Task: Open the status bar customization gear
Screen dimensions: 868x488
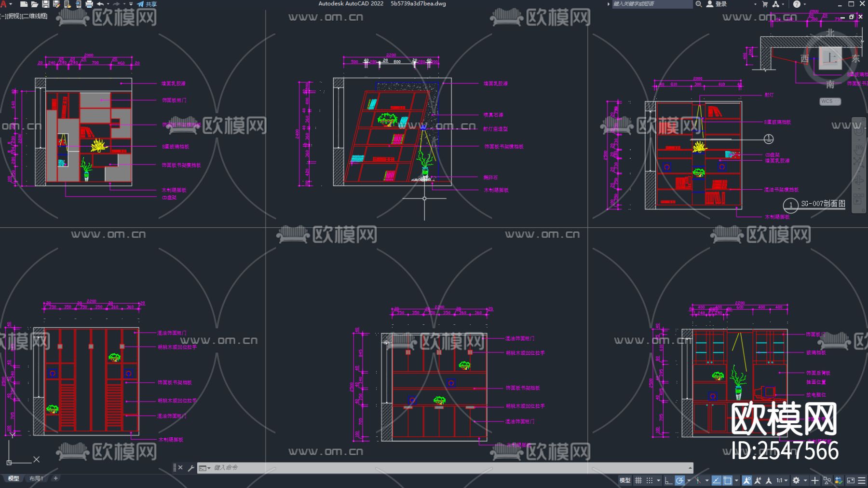Action: coord(796,480)
